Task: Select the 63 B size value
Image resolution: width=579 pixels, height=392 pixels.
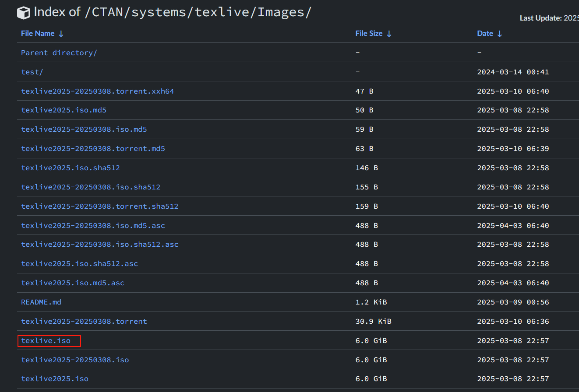Action: point(364,149)
